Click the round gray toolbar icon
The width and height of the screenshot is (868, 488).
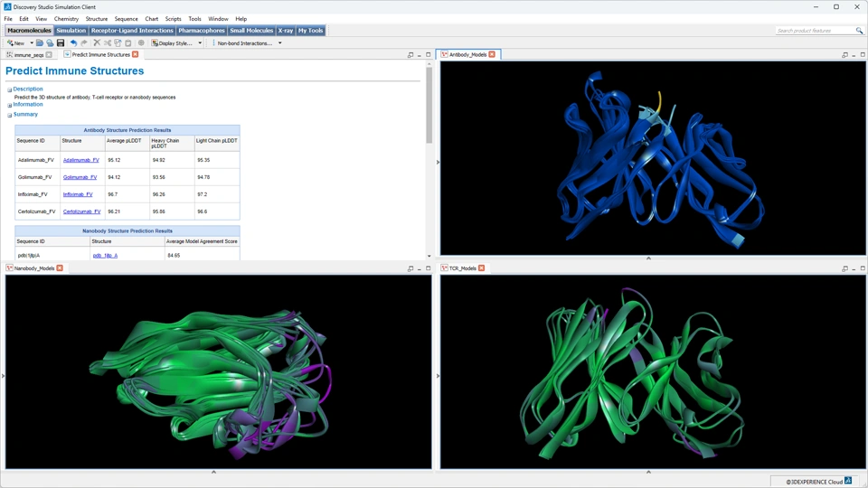(141, 42)
